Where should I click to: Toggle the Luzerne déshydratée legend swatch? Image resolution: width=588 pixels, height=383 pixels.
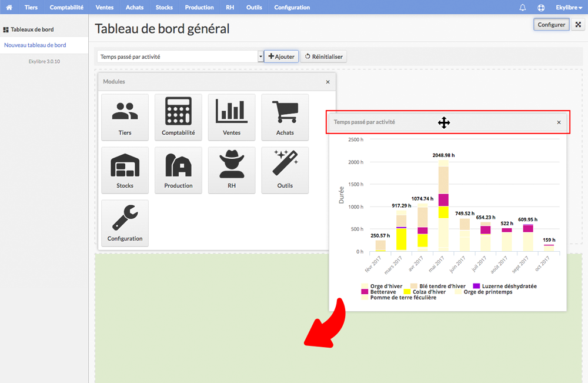476,286
